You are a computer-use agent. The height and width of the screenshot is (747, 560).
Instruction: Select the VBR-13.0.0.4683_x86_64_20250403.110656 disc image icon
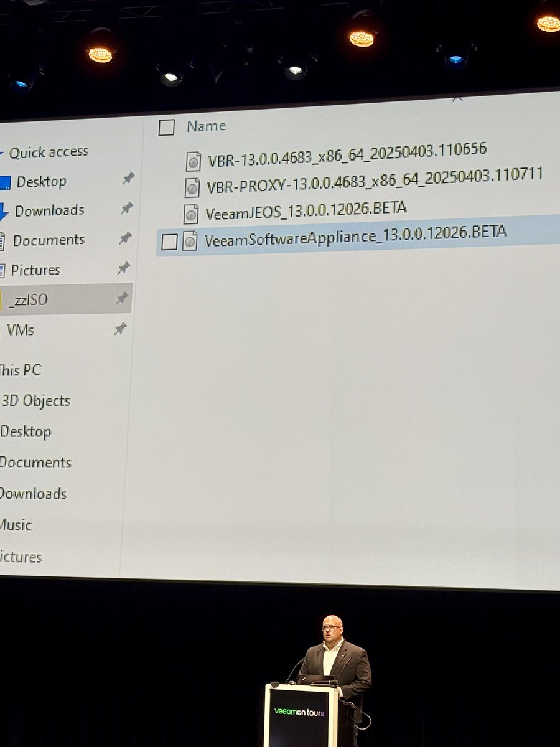click(194, 161)
